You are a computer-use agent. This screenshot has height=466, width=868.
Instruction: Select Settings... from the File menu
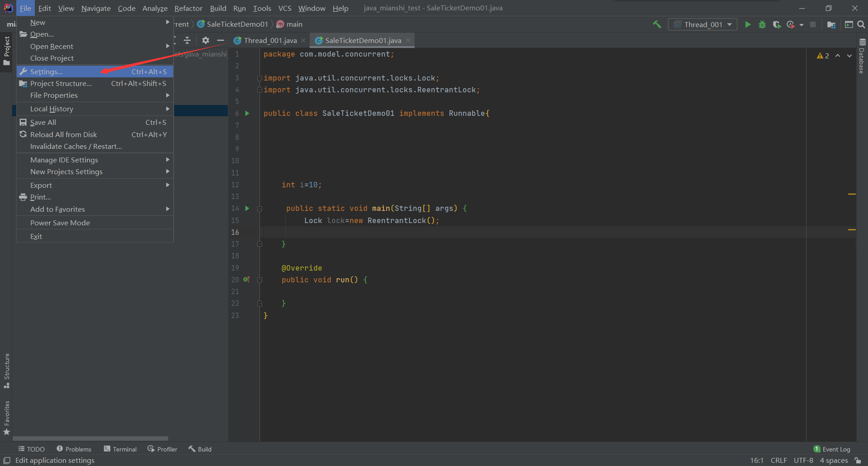(x=47, y=71)
